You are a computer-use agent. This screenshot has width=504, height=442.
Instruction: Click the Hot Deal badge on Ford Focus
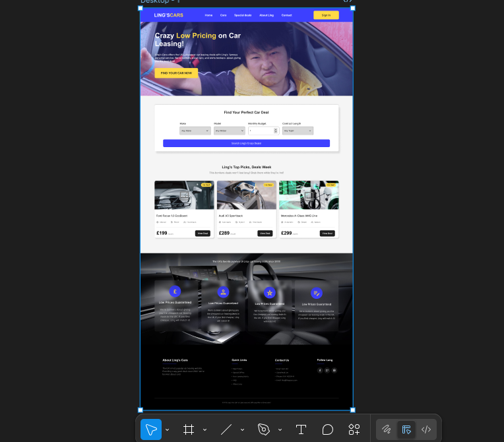click(206, 185)
